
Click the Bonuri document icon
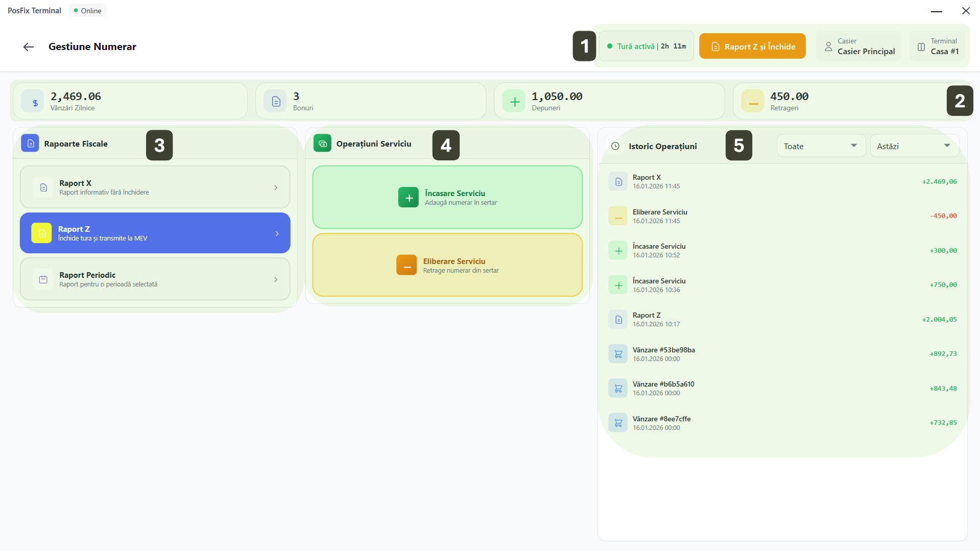point(276,102)
